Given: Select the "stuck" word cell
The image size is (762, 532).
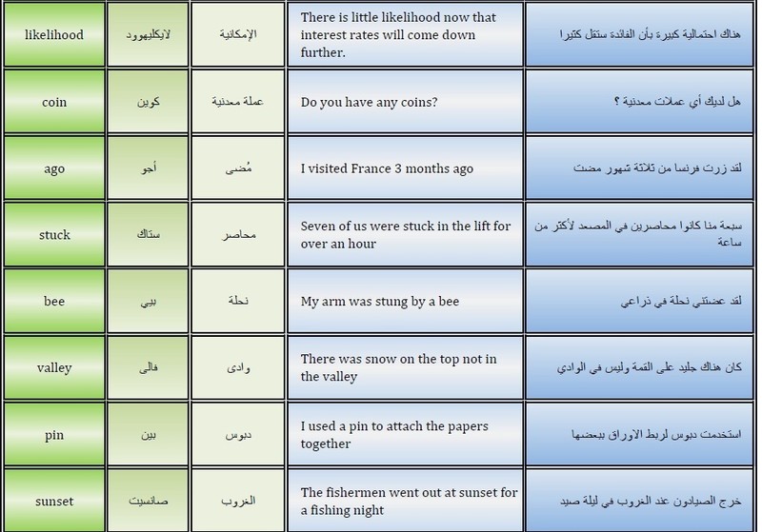Looking at the screenshot, I should point(54,234).
